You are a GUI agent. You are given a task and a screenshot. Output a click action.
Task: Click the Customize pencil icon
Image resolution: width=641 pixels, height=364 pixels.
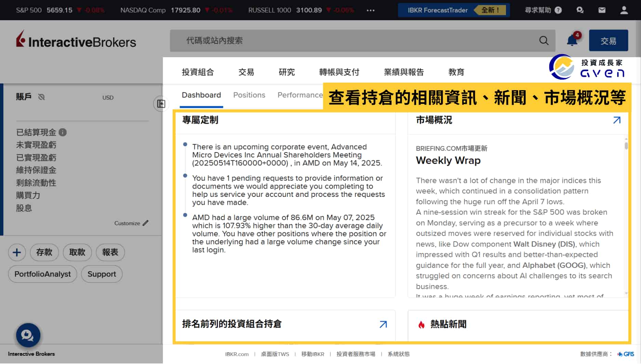click(x=146, y=223)
